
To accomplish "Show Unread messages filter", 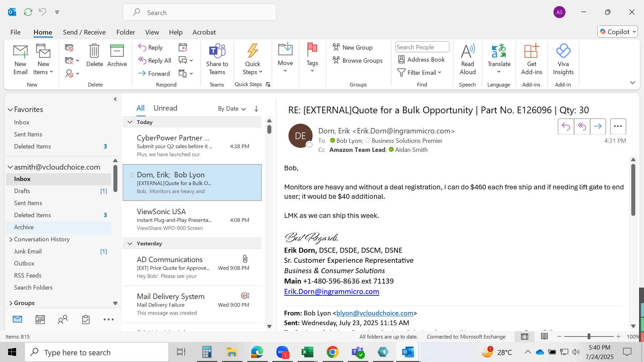I will click(165, 108).
